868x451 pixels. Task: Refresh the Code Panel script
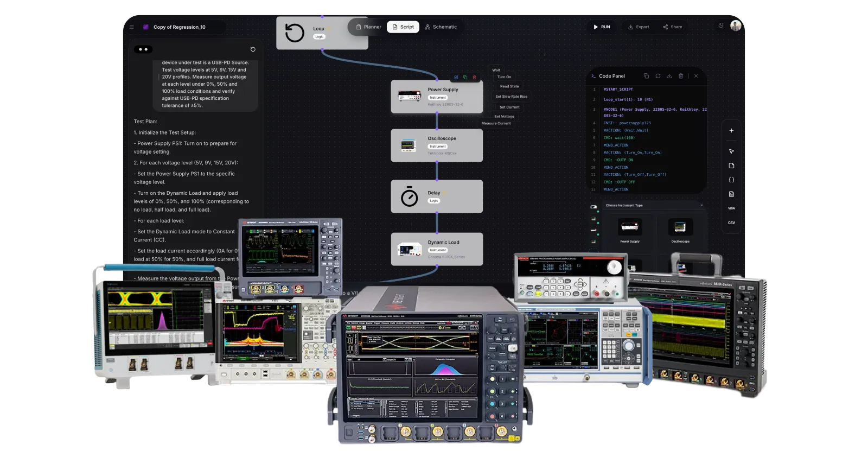[x=658, y=76]
